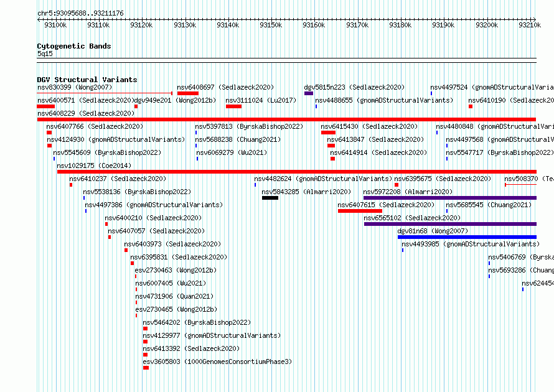
Task: Click nsv4731906 (Quan2021) label
Action: [174, 296]
